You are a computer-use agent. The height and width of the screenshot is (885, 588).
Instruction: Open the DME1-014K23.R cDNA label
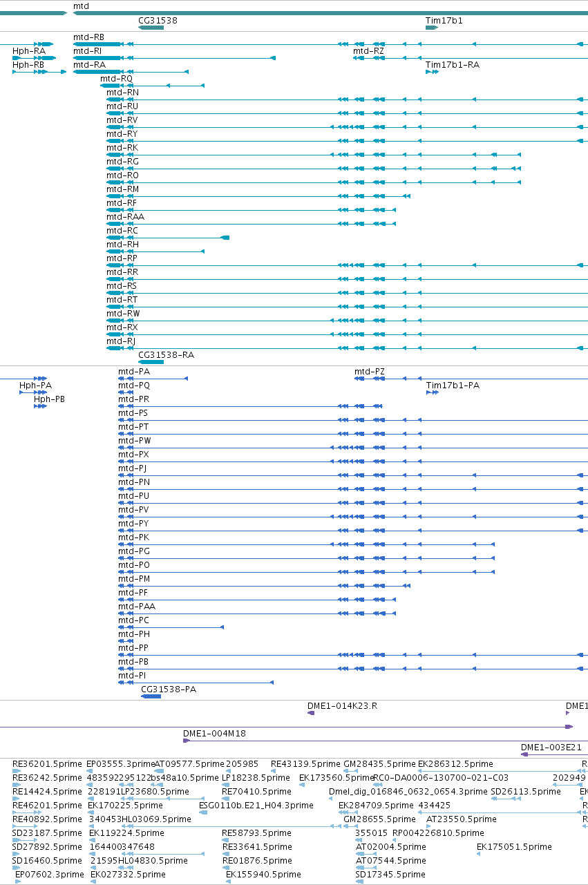[x=342, y=706]
